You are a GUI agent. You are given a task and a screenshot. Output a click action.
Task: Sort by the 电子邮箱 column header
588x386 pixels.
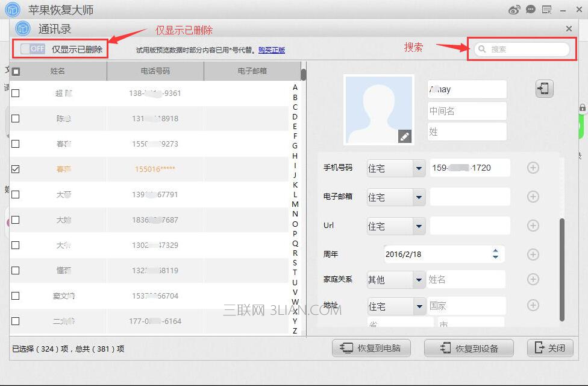point(252,71)
